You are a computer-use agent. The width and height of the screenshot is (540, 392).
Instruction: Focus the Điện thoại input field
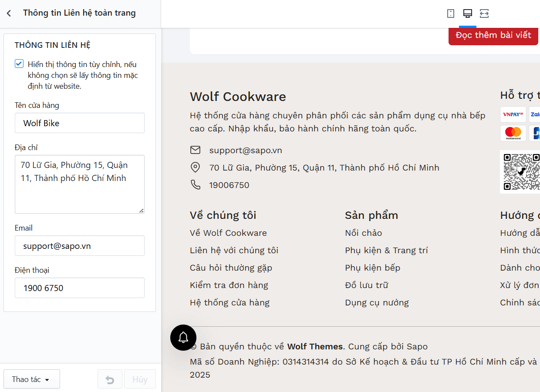(x=80, y=288)
